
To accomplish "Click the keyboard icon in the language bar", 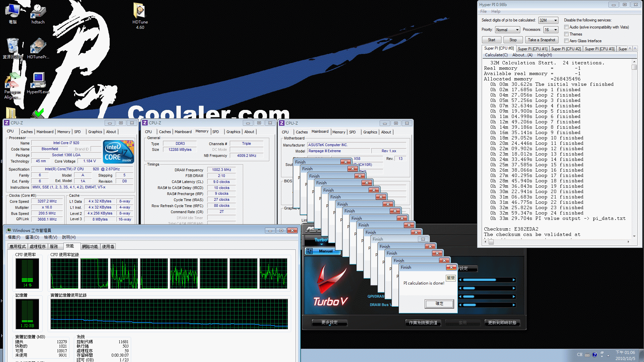I will pos(587,355).
